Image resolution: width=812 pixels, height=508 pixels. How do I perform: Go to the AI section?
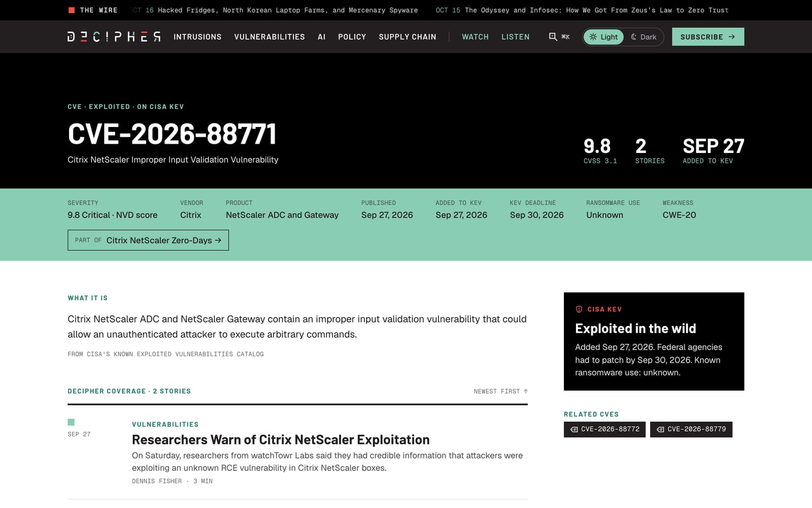(x=321, y=37)
